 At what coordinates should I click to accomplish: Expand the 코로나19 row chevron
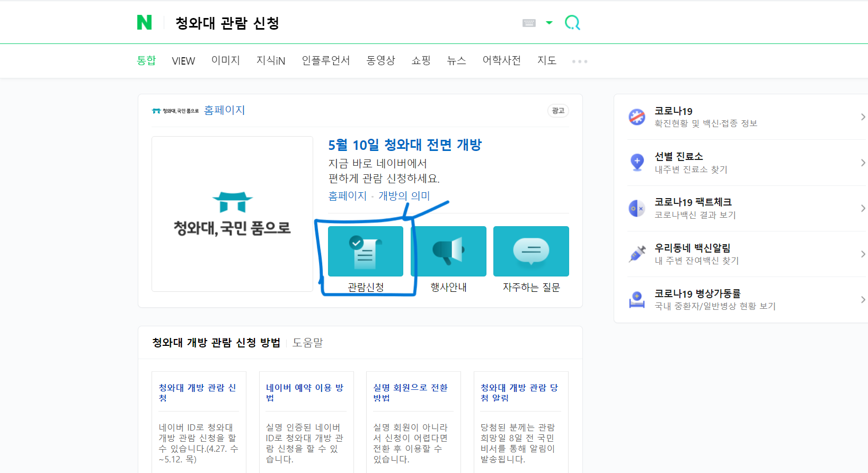(863, 117)
